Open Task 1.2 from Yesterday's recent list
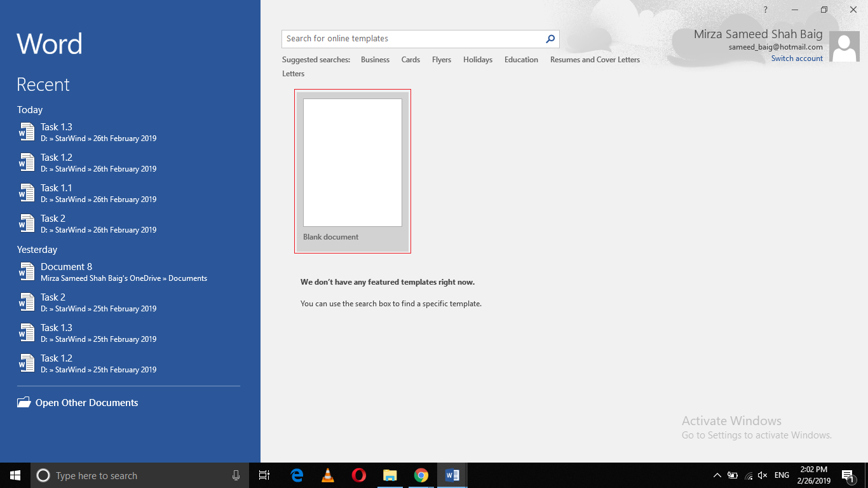The width and height of the screenshot is (868, 488). coord(129,363)
